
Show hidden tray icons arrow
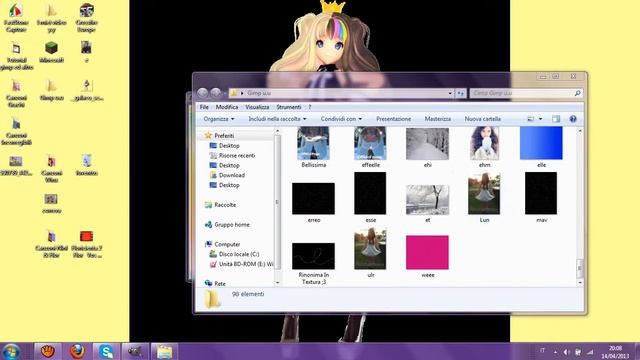point(555,352)
